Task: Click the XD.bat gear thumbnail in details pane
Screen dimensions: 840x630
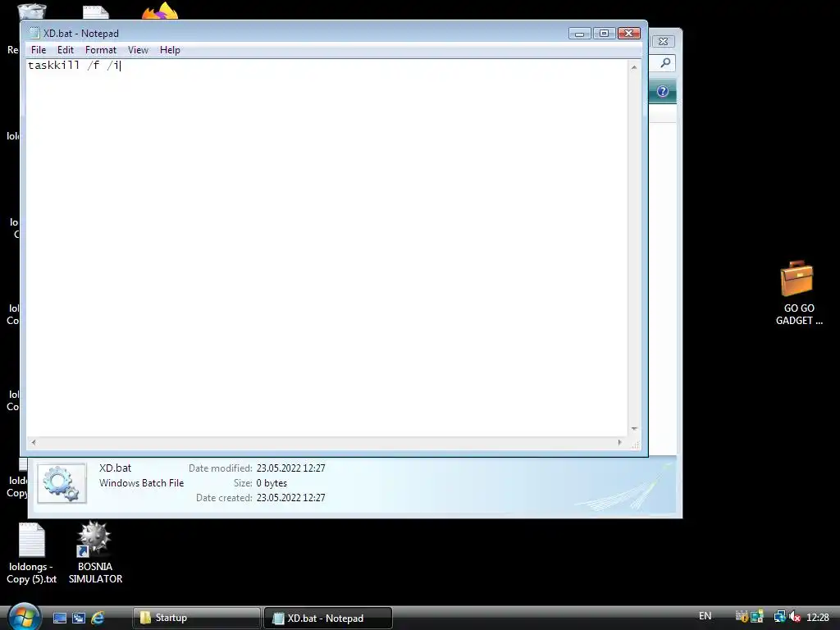Action: coord(62,483)
